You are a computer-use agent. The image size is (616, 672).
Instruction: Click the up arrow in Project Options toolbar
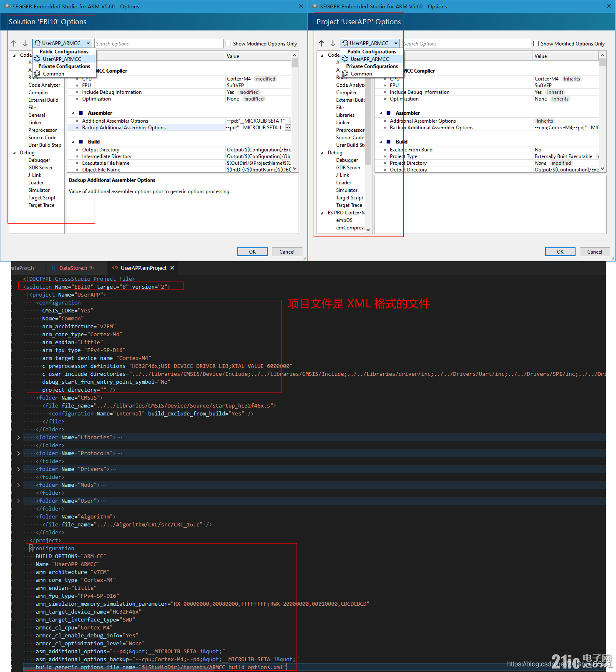(322, 43)
